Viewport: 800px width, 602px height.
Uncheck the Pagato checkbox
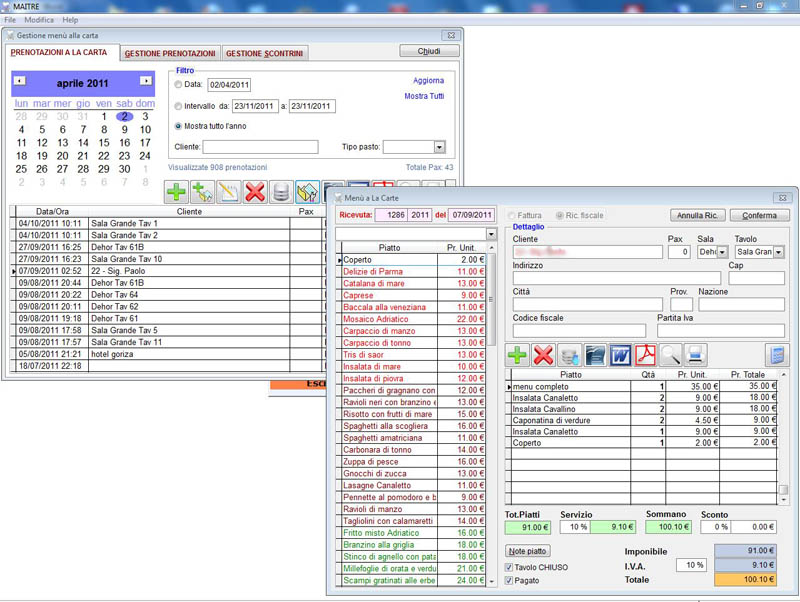[x=510, y=580]
